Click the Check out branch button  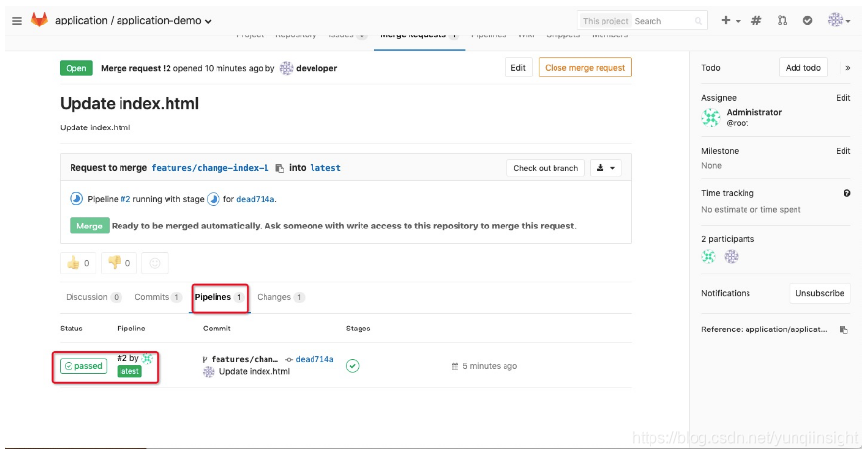point(546,168)
